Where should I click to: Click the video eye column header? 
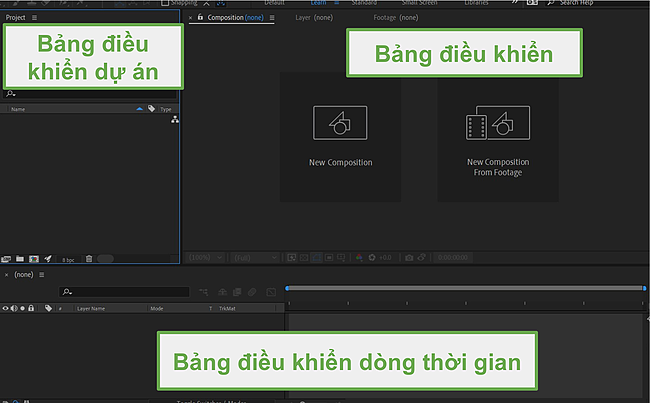[5, 308]
